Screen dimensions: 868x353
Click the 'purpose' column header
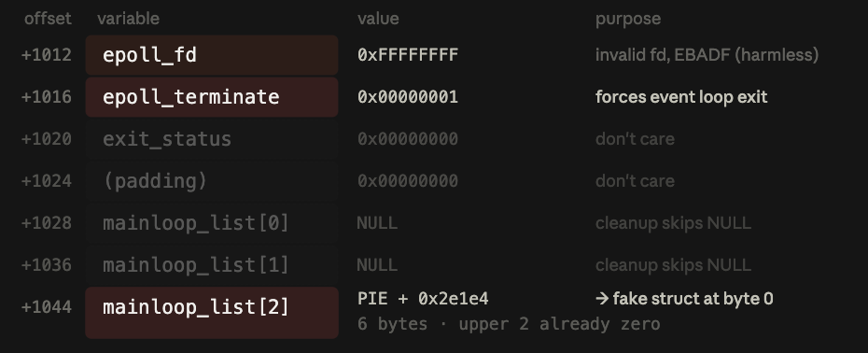628,19
